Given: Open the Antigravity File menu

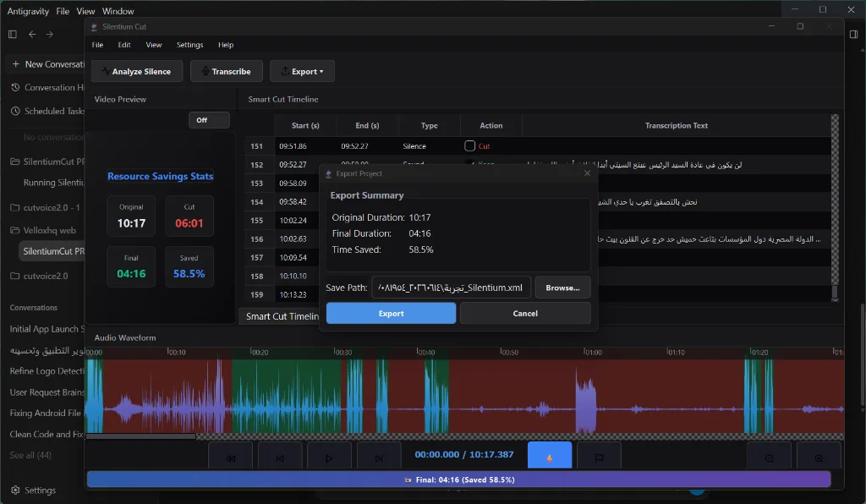Looking at the screenshot, I should (x=63, y=11).
